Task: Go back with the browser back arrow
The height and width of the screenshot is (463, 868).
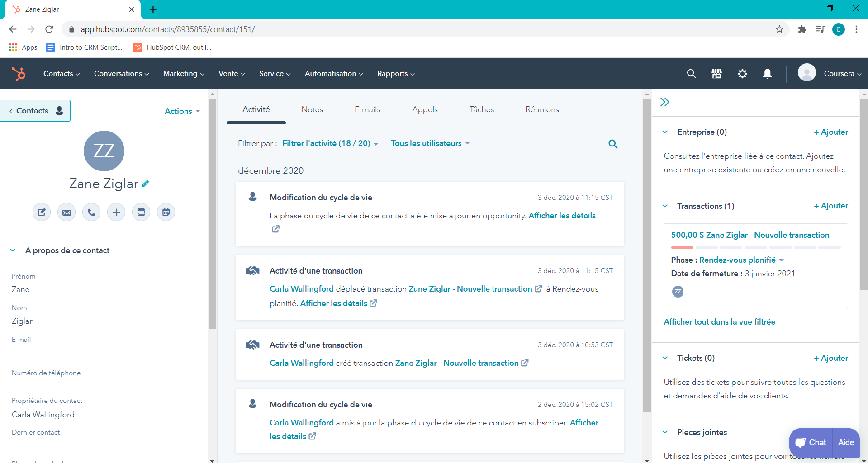Action: pyautogui.click(x=13, y=29)
